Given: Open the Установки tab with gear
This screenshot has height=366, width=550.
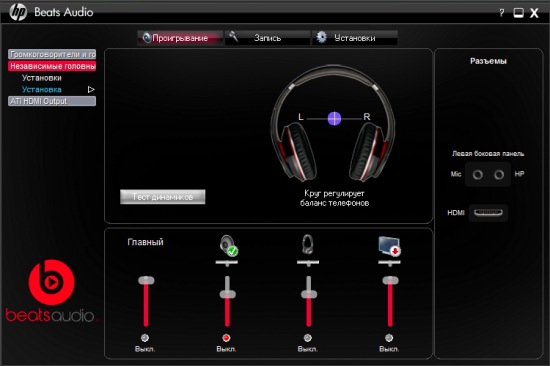Looking at the screenshot, I should coord(355,38).
